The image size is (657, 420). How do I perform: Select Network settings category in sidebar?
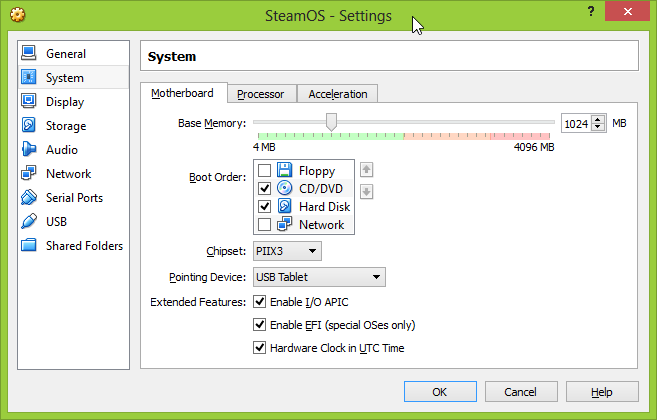[74, 174]
